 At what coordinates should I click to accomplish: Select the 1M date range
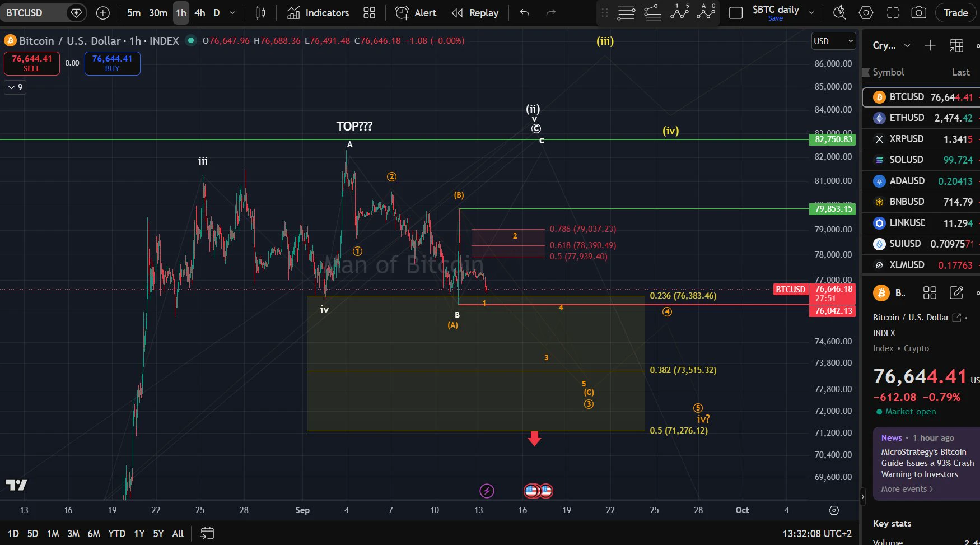click(53, 534)
